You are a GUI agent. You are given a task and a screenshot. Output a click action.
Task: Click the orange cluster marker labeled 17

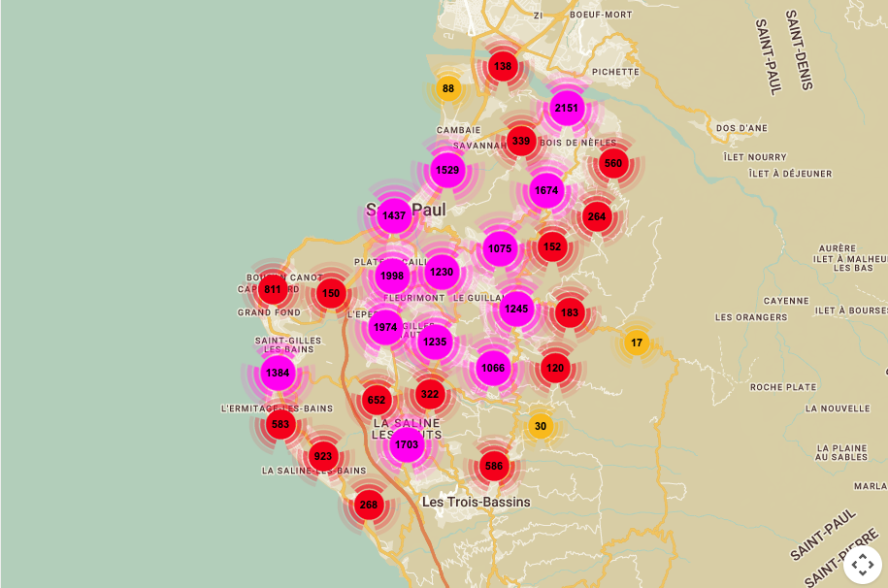pos(637,343)
